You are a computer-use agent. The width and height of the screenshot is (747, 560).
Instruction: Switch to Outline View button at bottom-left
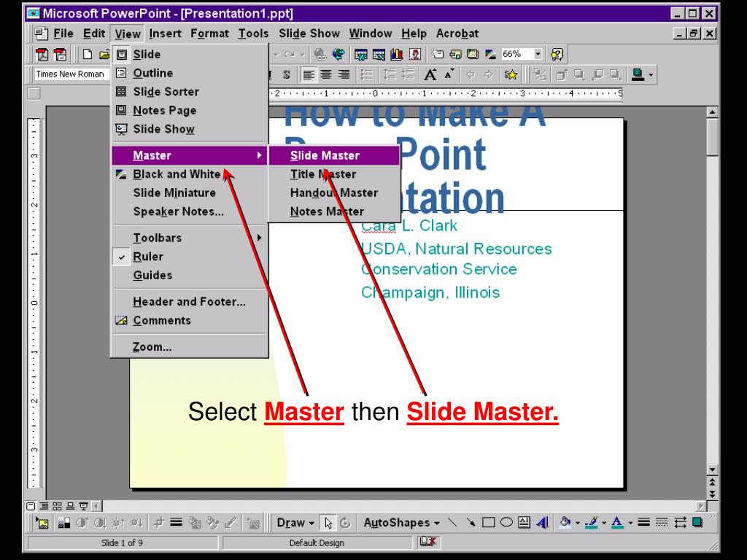(44, 506)
